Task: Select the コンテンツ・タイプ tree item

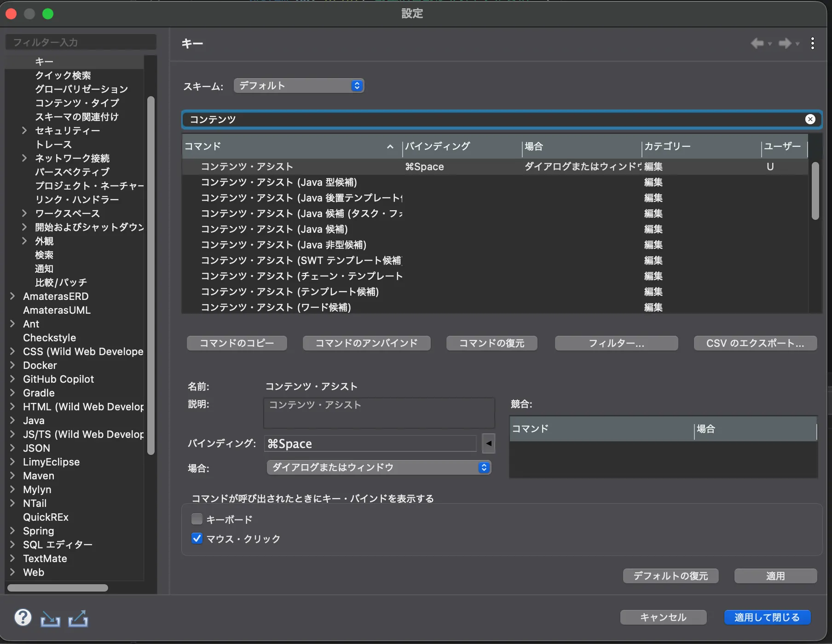Action: point(77,103)
